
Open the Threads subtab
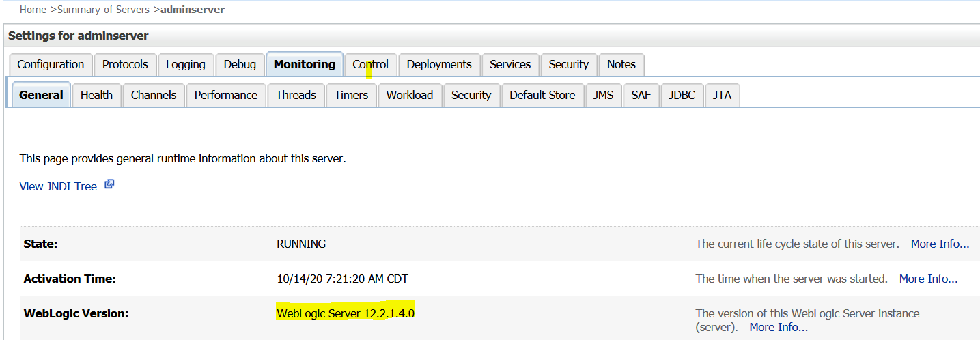[x=296, y=96]
